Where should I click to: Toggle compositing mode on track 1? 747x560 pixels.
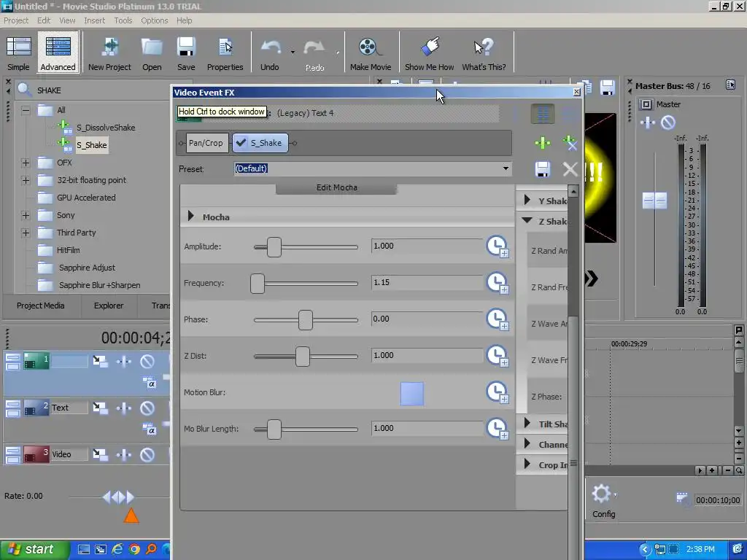(150, 383)
